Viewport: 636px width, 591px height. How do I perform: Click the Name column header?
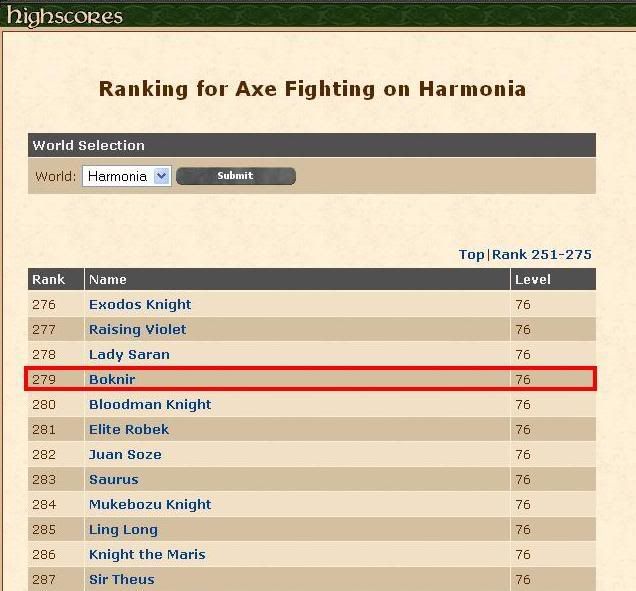(107, 279)
